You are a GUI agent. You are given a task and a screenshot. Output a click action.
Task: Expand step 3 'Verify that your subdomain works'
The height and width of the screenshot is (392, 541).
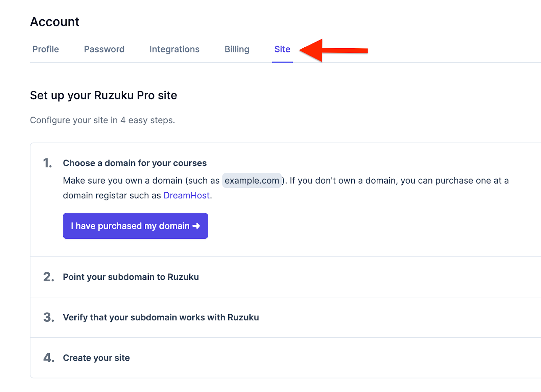[161, 317]
